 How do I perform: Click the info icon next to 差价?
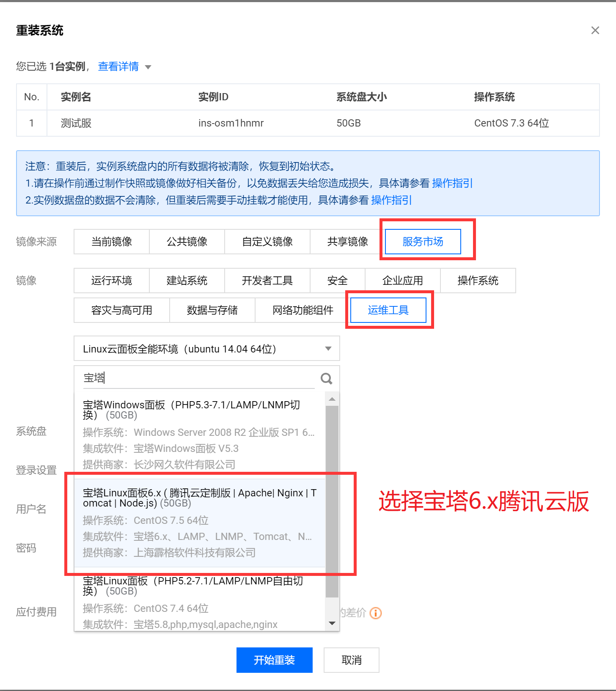coord(376,613)
